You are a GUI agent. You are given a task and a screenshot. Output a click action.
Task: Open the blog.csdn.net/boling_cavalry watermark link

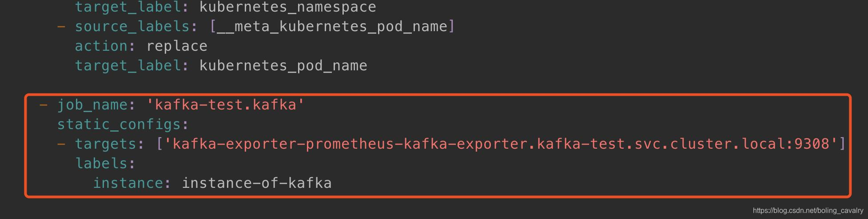(x=808, y=211)
